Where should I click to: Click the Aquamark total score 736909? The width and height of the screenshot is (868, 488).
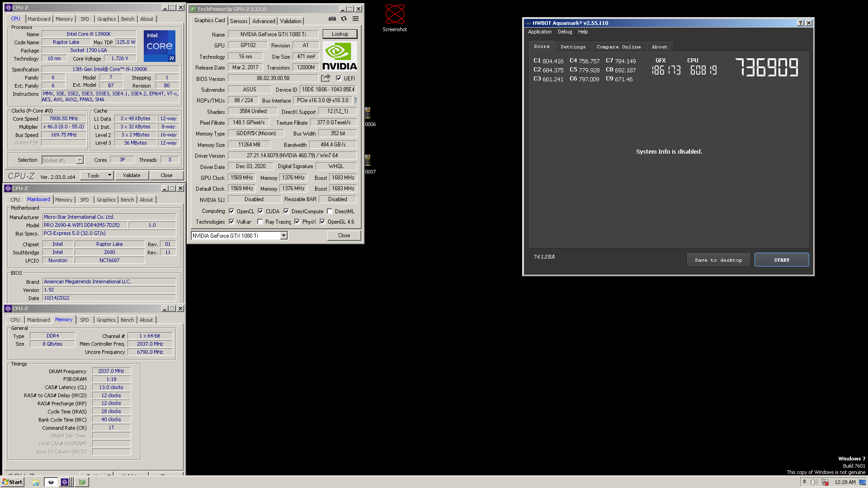[767, 67]
